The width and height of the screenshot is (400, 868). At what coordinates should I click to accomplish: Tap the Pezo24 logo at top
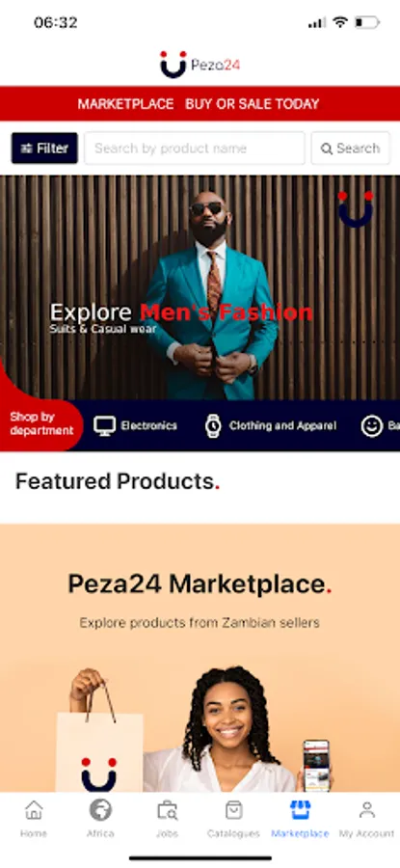pyautogui.click(x=200, y=65)
